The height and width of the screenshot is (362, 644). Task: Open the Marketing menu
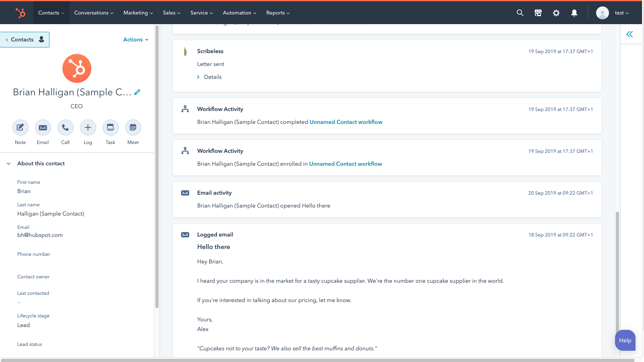coord(138,13)
